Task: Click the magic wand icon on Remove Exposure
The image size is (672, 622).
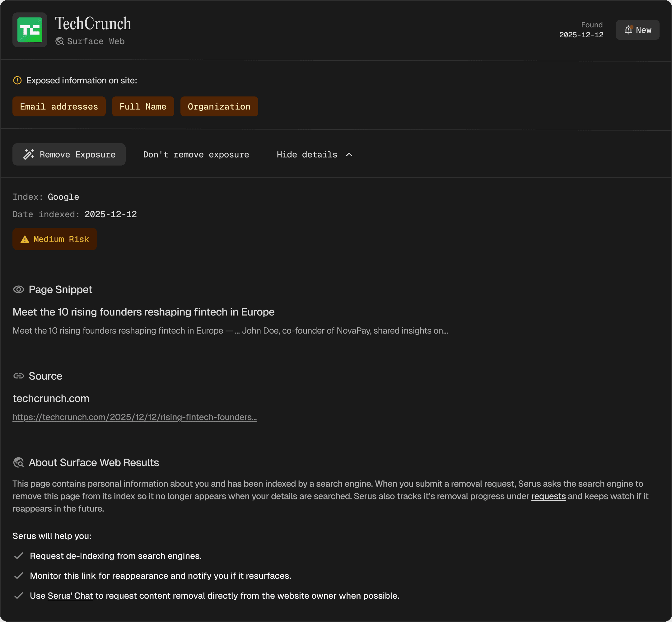Action: point(29,154)
